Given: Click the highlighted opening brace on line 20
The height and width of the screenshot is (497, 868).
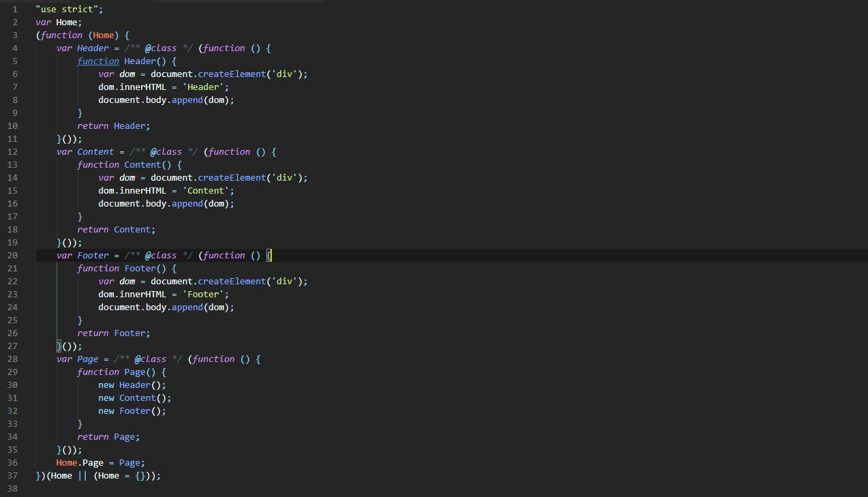Looking at the screenshot, I should 269,255.
